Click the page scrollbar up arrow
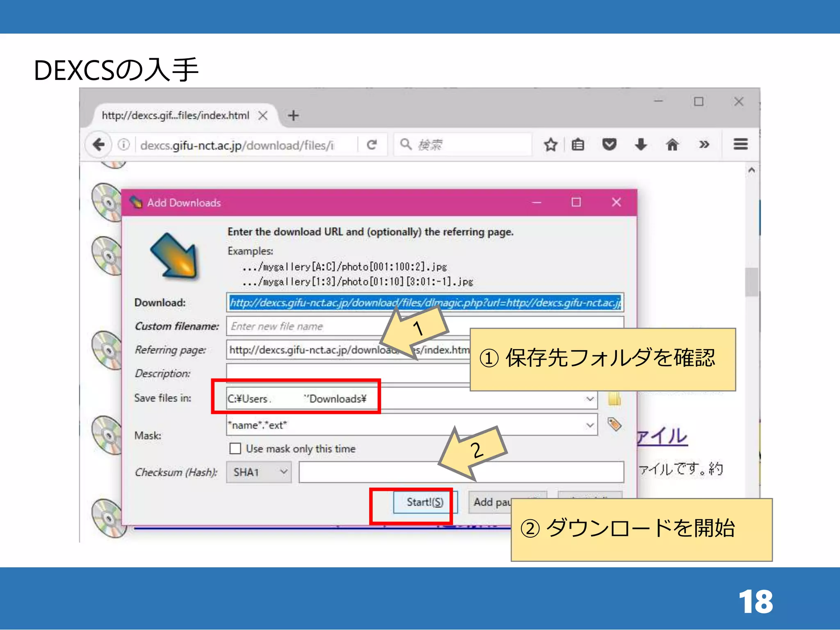The image size is (840, 630). point(751,170)
